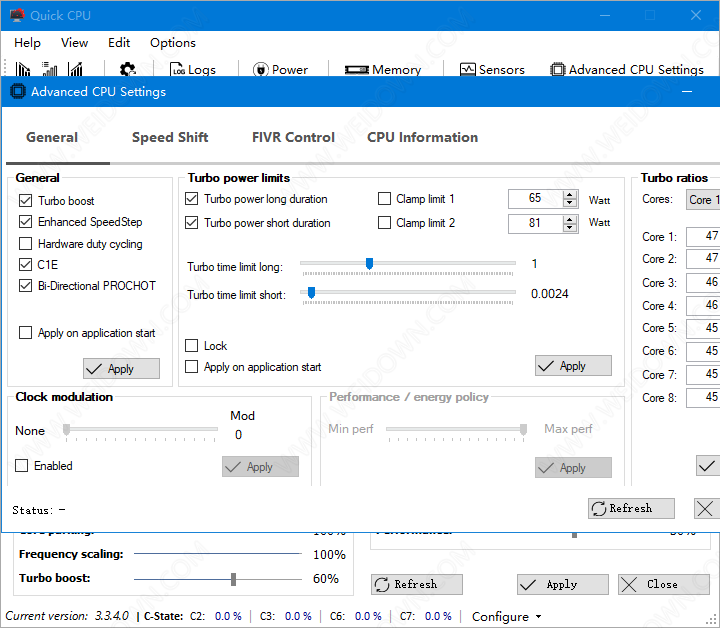Viewport: 720px width, 628px height.
Task: Click the Min perf / Max perf slider handle
Action: tap(523, 429)
